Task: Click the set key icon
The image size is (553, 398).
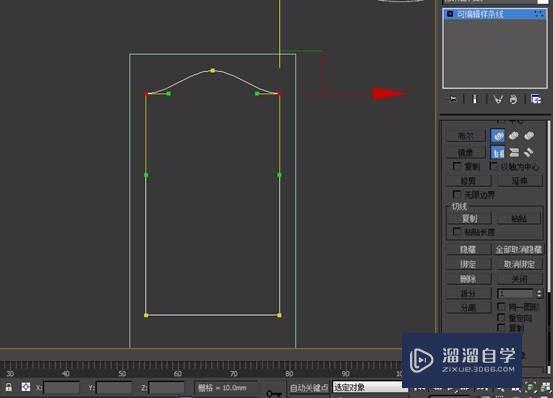Action: tap(273, 393)
